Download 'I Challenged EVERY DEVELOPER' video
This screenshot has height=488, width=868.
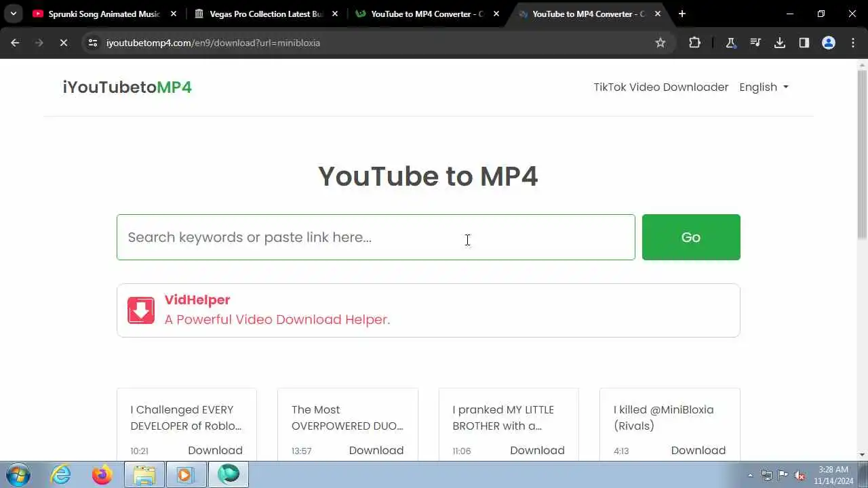215,451
